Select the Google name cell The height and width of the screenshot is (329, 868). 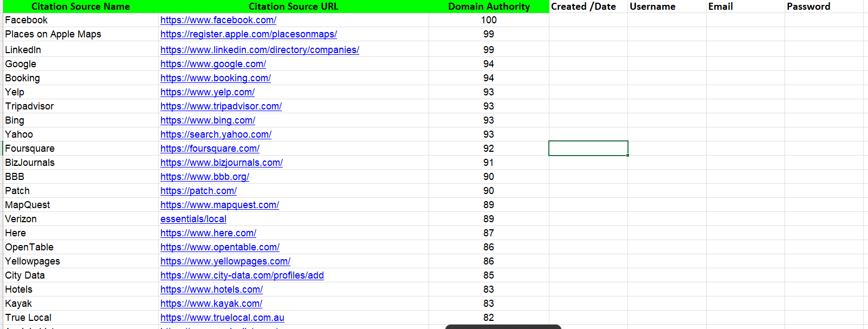pos(80,64)
